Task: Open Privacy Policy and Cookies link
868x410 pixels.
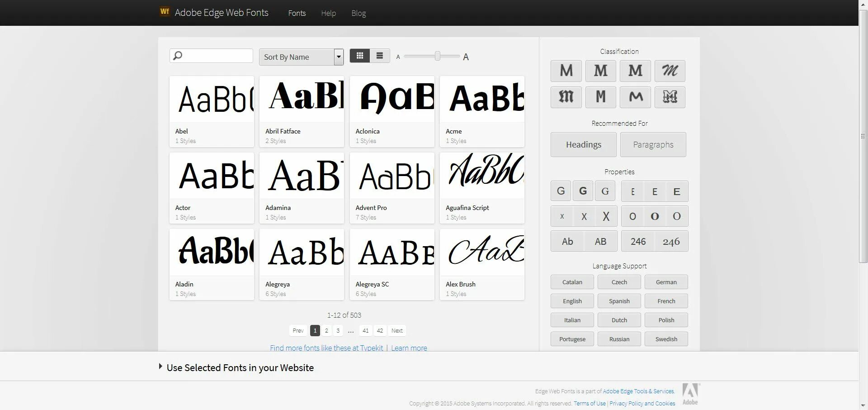Action: click(x=642, y=403)
